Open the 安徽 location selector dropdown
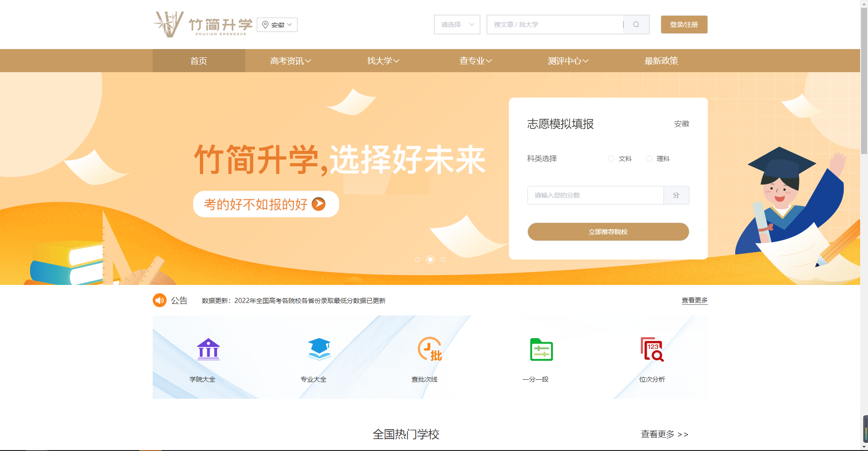Image resolution: width=868 pixels, height=451 pixels. point(277,25)
